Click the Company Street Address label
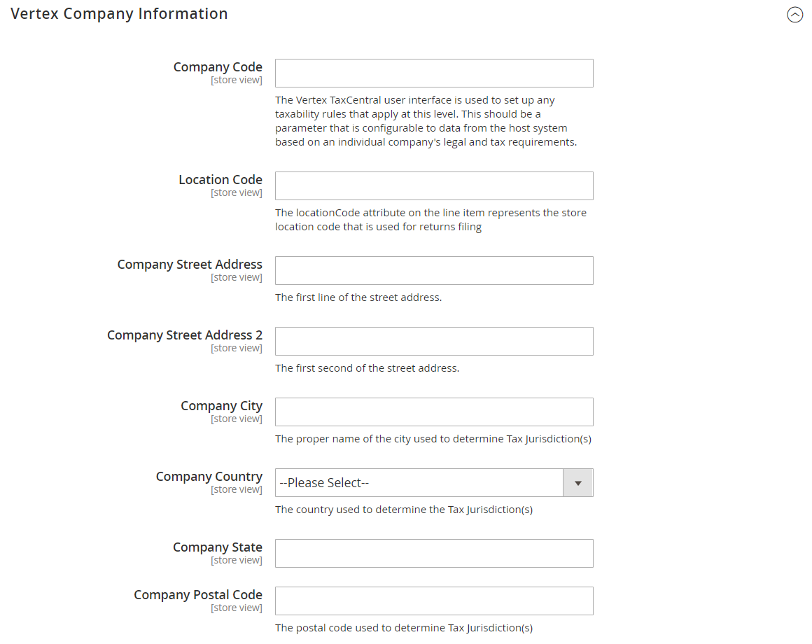The width and height of the screenshot is (812, 644). coord(190,265)
